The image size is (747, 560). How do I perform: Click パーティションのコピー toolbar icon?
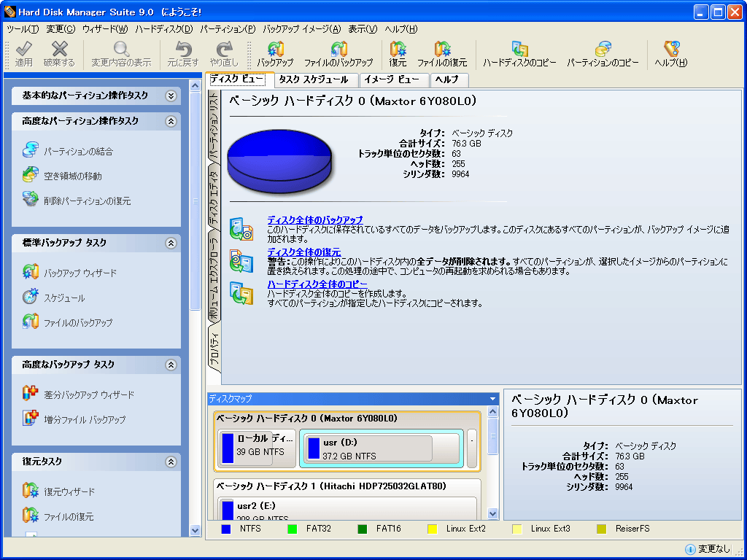pos(603,49)
